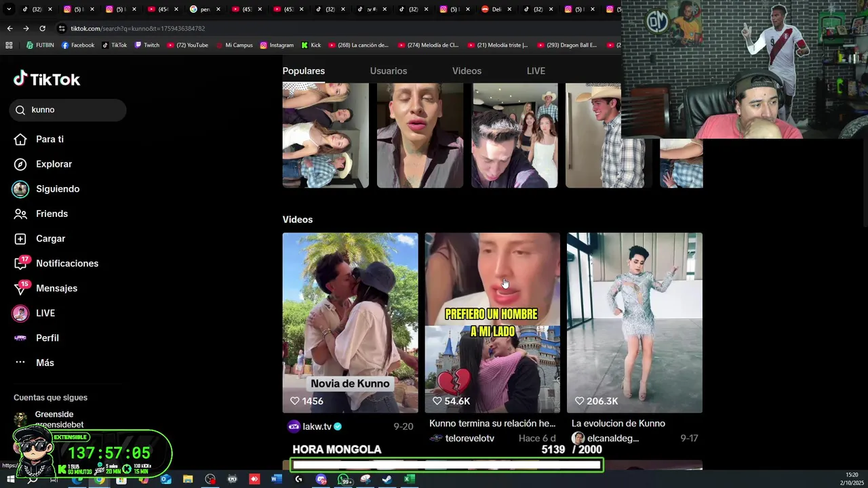
Task: Open the Melodía triste bookmark
Action: pyautogui.click(x=498, y=45)
